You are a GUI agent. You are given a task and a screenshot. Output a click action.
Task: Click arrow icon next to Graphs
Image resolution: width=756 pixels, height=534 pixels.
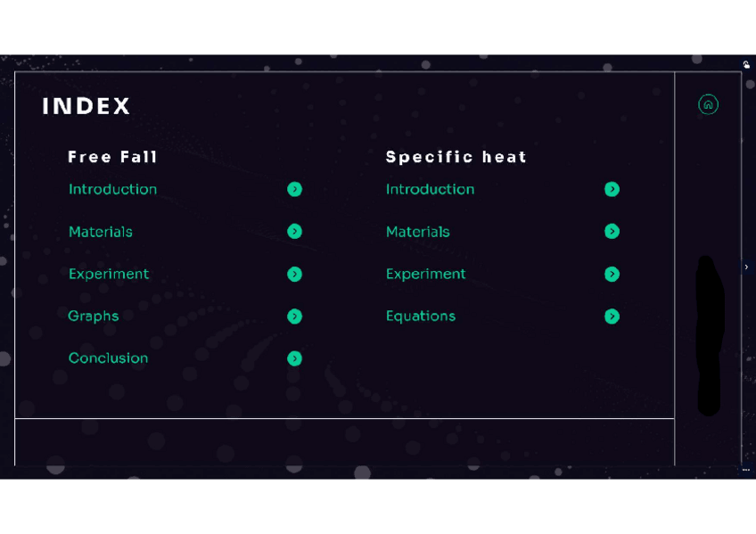coord(294,316)
